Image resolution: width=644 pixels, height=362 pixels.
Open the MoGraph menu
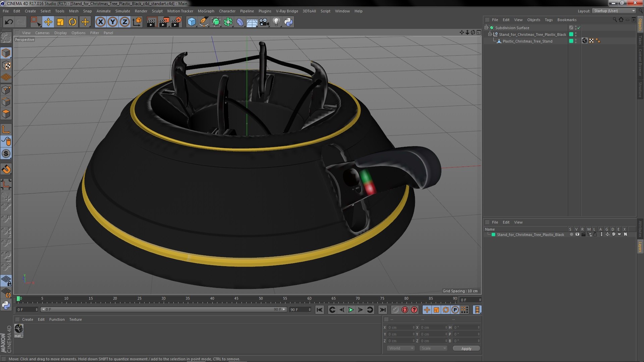tap(206, 11)
